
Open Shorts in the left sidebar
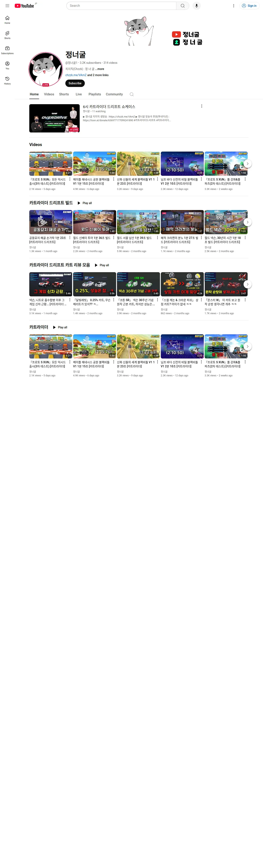coord(7,35)
